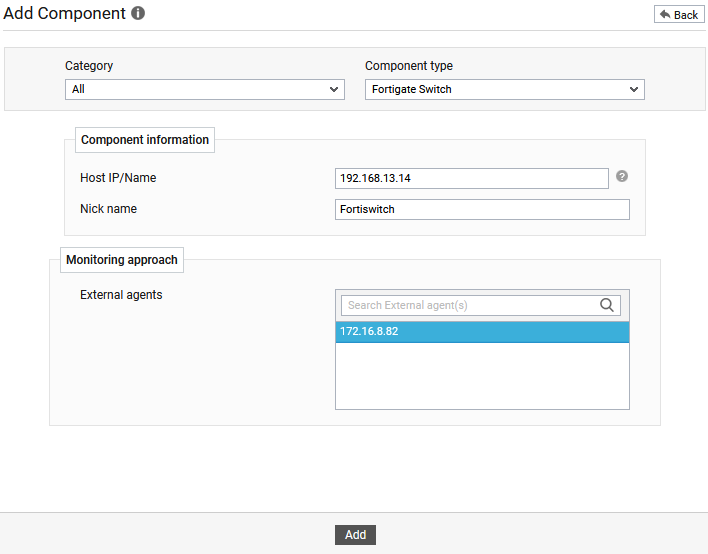Open the Category dropdown

point(205,89)
